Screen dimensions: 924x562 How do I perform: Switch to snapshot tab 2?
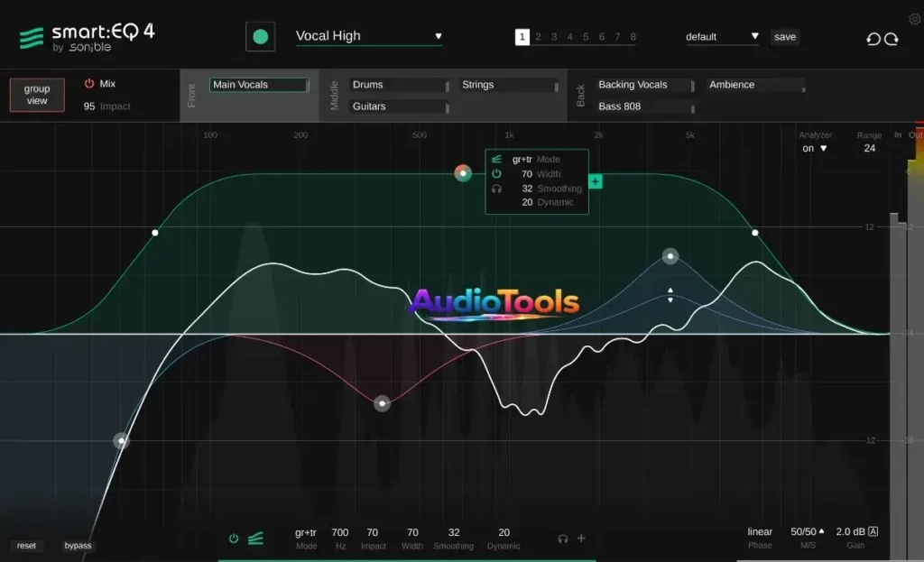pos(537,37)
